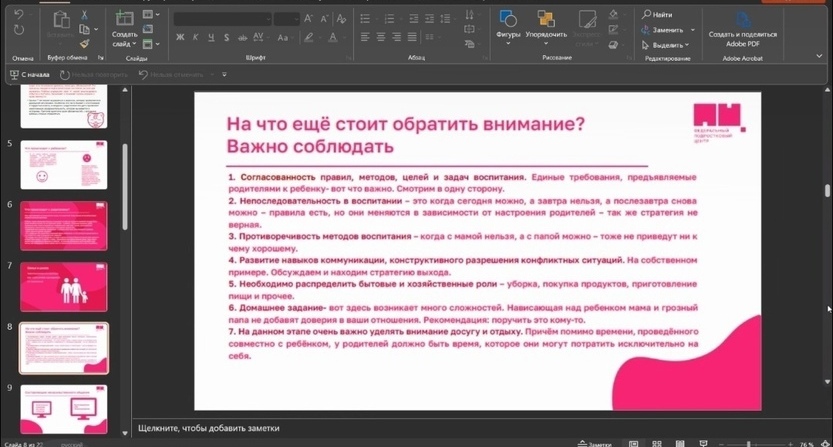The height and width of the screenshot is (447, 833).
Task: Align text left
Action: [365, 37]
